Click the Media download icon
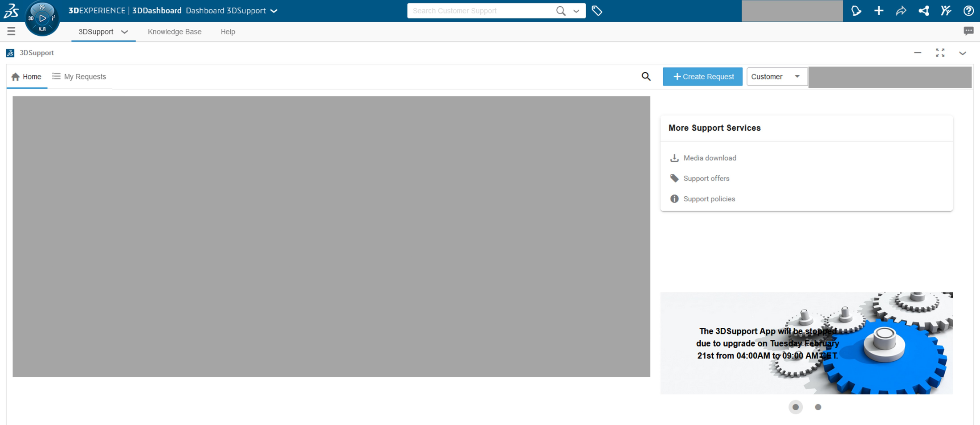Viewport: 980px width, 425px height. (674, 158)
